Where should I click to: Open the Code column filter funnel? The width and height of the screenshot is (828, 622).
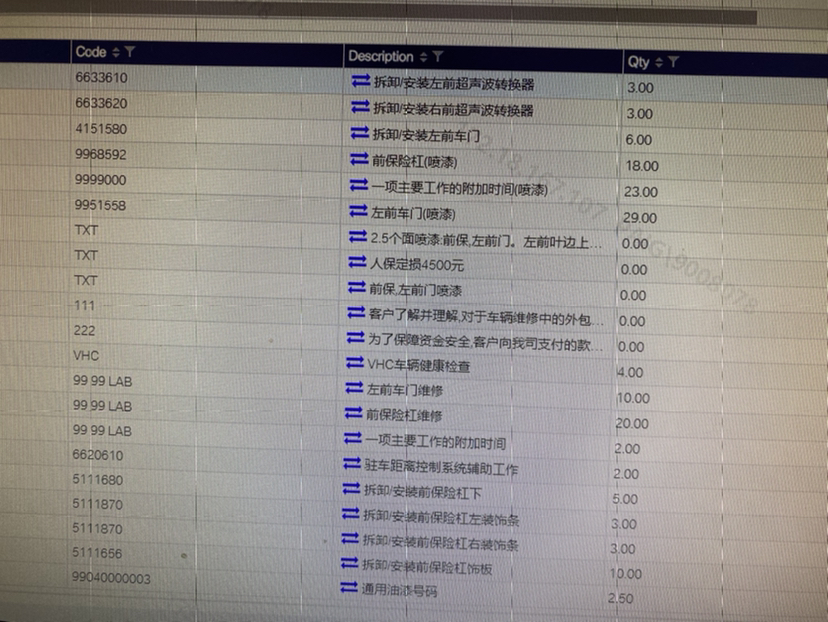[x=129, y=52]
